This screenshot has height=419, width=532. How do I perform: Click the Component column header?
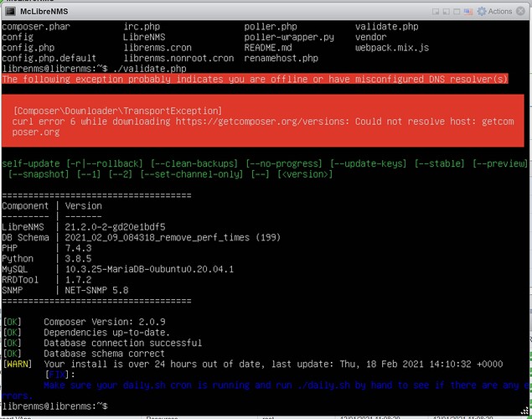25,206
